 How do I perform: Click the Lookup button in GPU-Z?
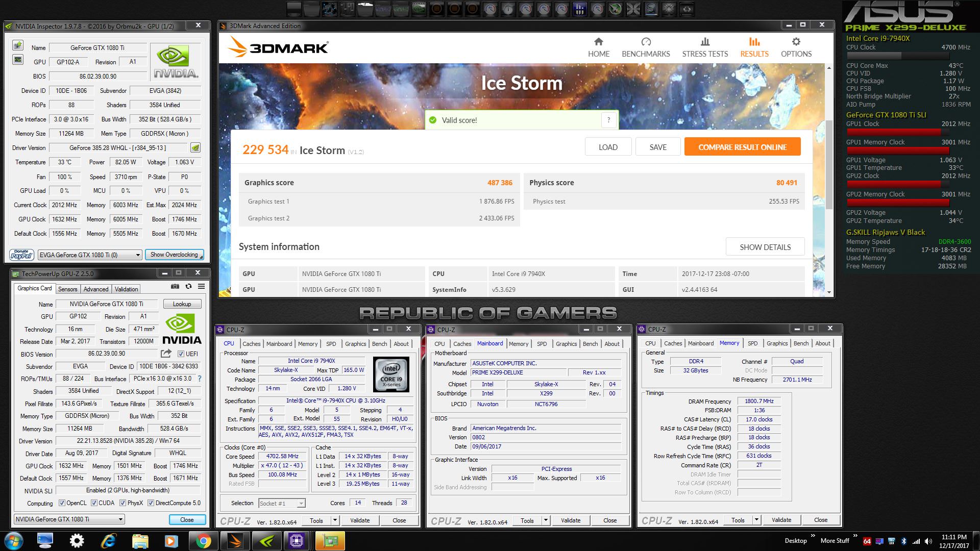click(182, 304)
